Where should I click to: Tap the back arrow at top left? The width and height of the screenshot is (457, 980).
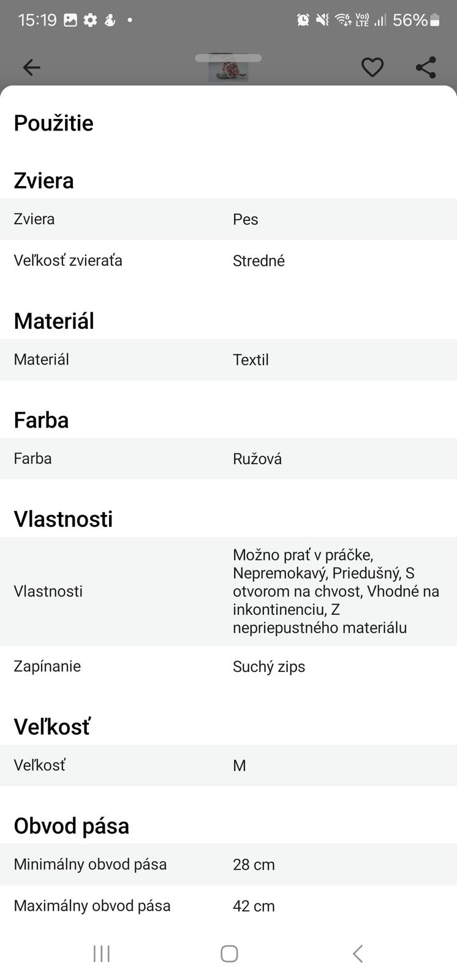31,67
